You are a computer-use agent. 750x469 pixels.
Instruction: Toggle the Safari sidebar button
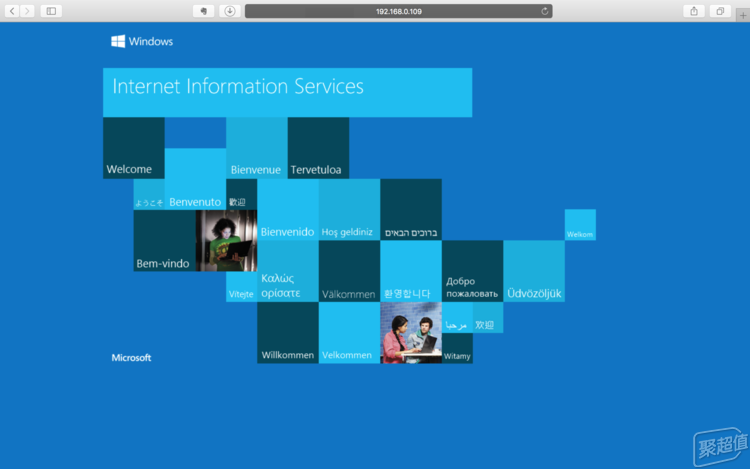(51, 11)
